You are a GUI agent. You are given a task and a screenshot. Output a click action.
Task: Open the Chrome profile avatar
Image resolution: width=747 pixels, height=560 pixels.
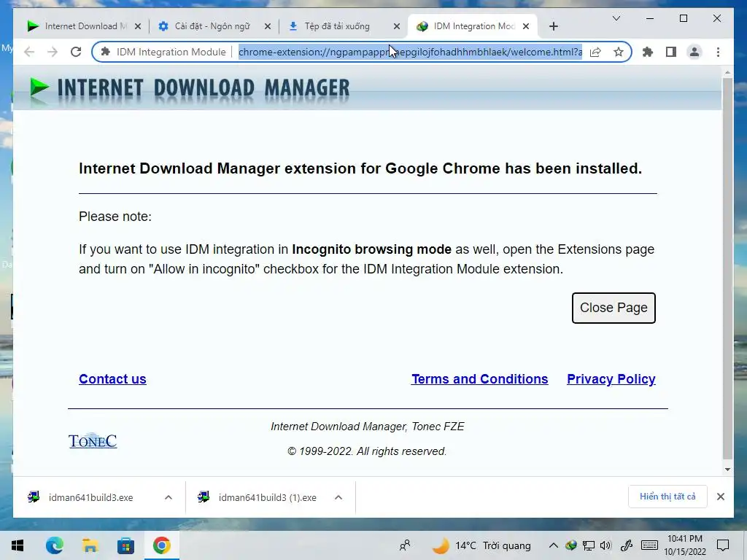click(x=694, y=52)
